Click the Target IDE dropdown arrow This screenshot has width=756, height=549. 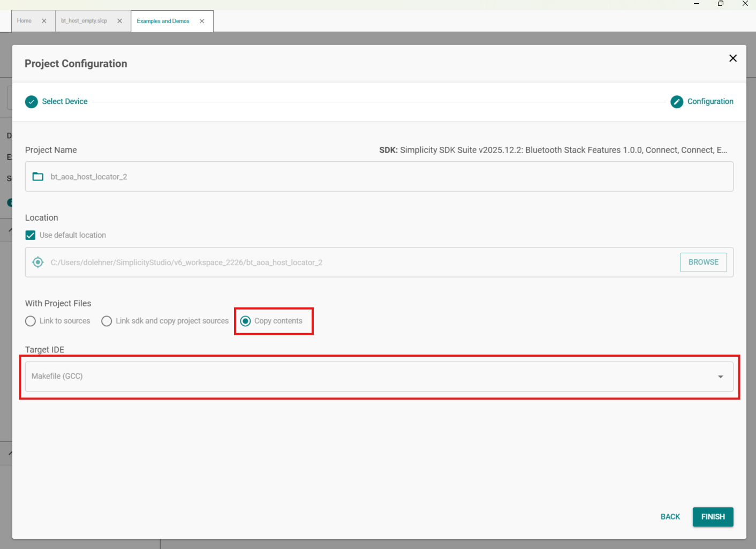coord(721,377)
